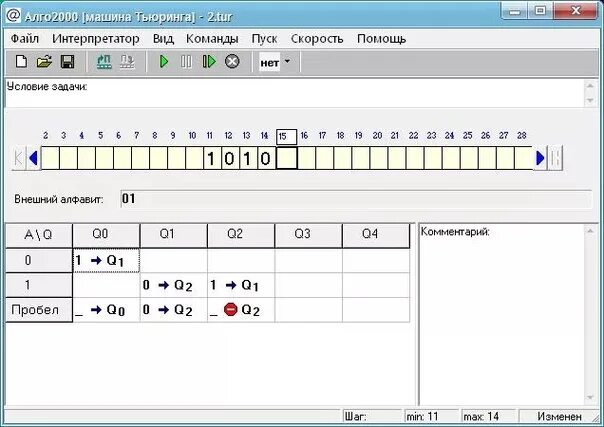
Task: Save the program using the floppy disk icon
Action: point(67,62)
